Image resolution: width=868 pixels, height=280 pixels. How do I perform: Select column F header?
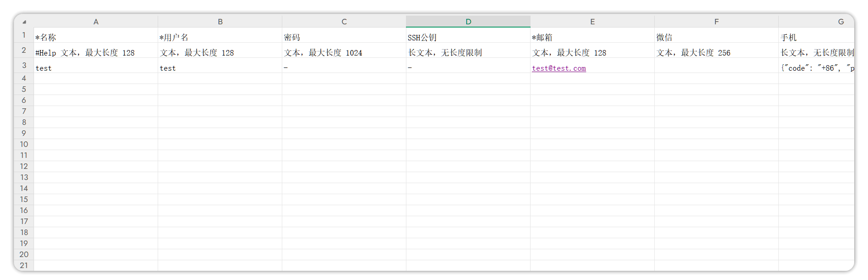716,22
